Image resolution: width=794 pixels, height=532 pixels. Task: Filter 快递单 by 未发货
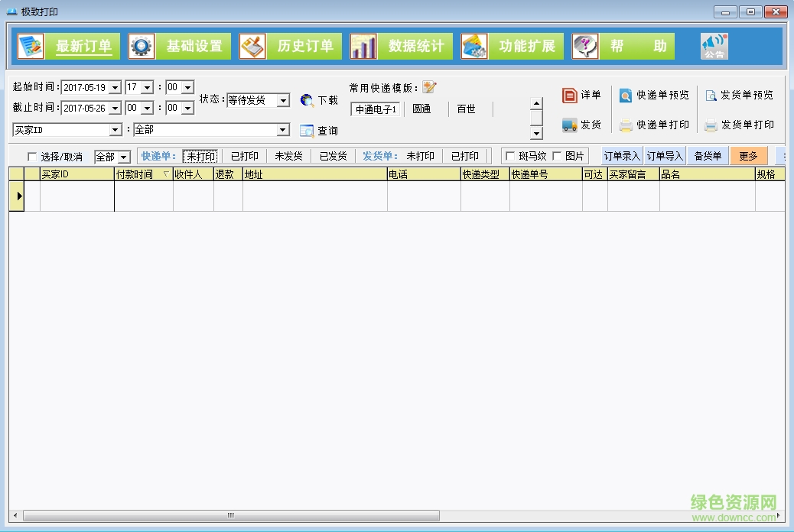[288, 157]
